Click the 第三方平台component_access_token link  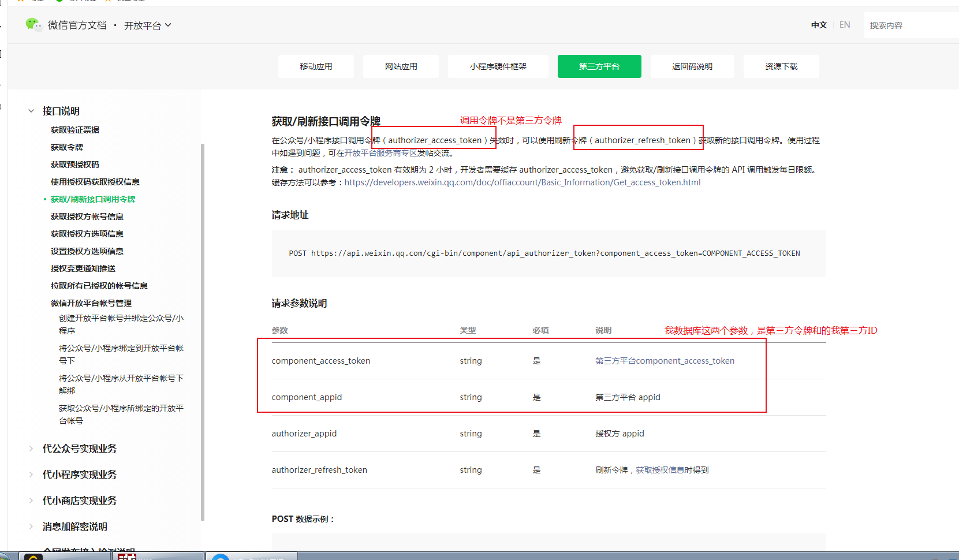point(665,361)
